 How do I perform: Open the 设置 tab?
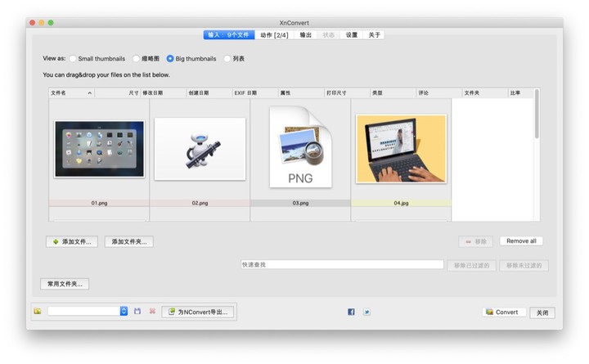click(x=351, y=35)
